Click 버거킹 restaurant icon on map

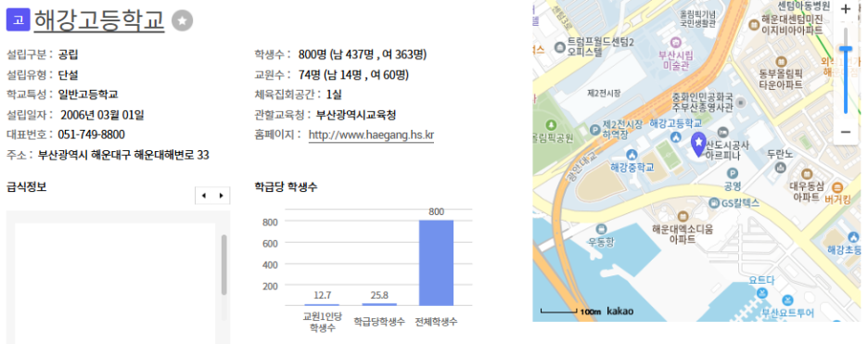(837, 187)
